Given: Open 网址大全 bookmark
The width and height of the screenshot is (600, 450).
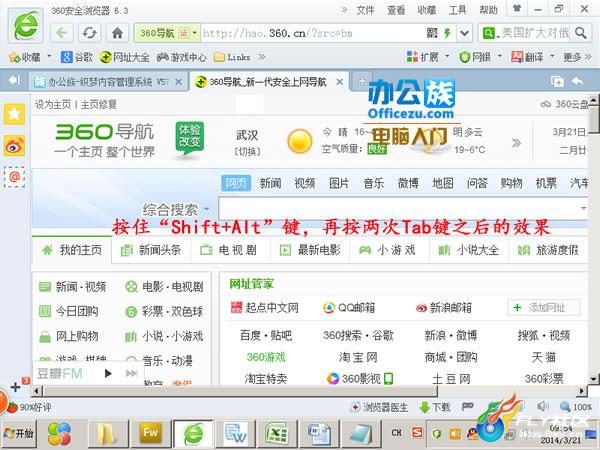Looking at the screenshot, I should tap(124, 57).
